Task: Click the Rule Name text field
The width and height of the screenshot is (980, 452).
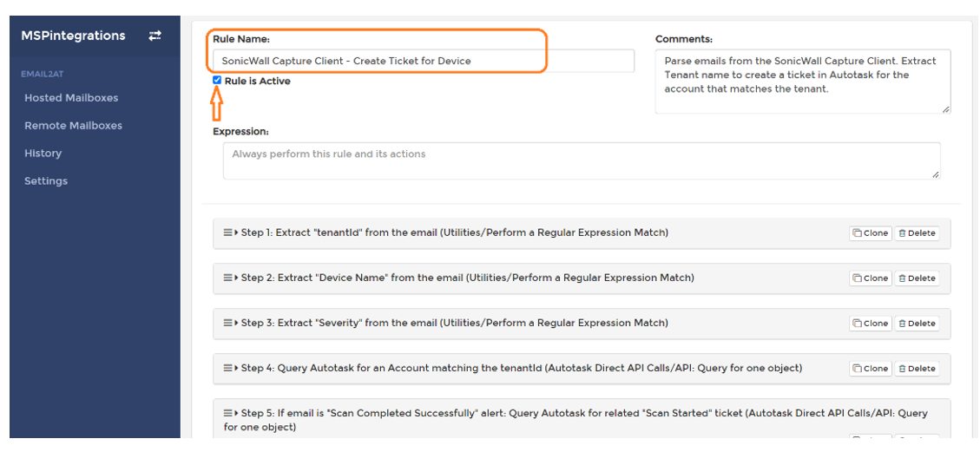Action: tap(423, 61)
